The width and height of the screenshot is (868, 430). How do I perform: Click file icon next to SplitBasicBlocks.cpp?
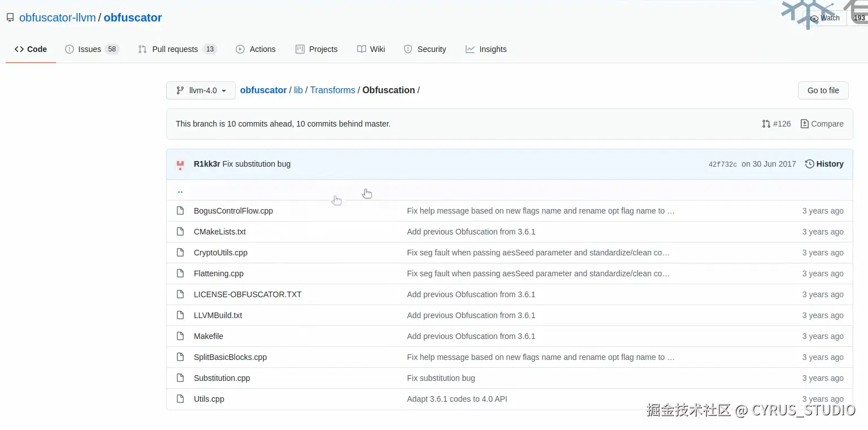(x=180, y=357)
